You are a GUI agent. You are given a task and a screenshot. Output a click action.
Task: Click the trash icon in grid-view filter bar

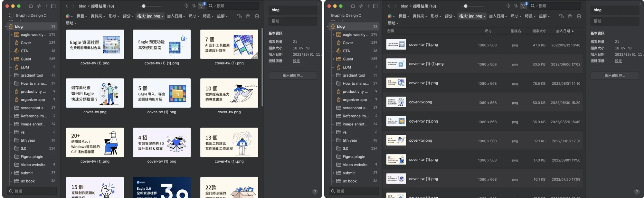pyautogui.click(x=257, y=16)
